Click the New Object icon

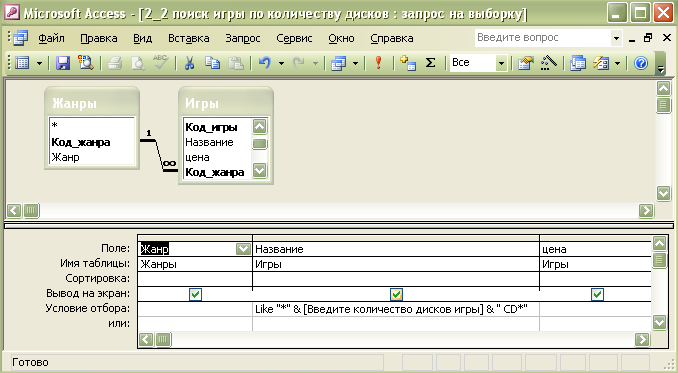[x=601, y=63]
